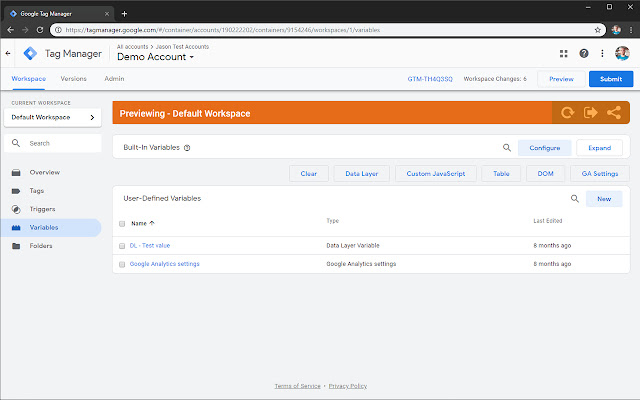Open the three-dot more options menu in Tag Manager header

coord(602,53)
